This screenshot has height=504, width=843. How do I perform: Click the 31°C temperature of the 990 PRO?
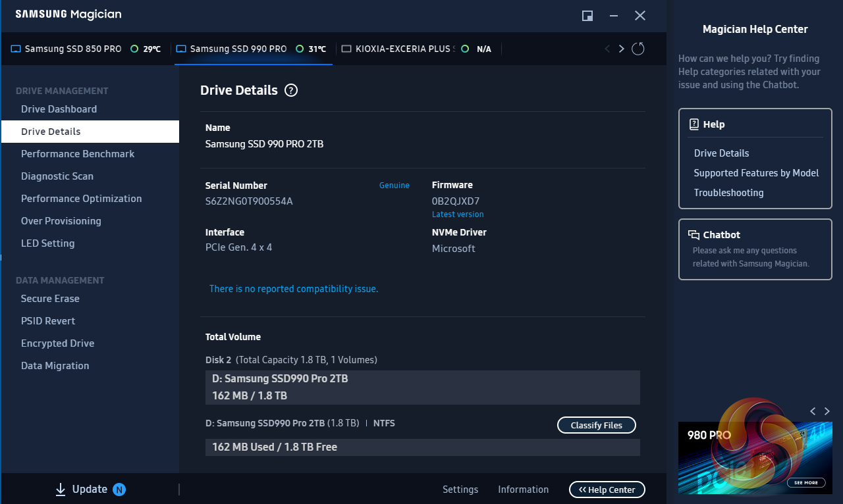pyautogui.click(x=317, y=49)
